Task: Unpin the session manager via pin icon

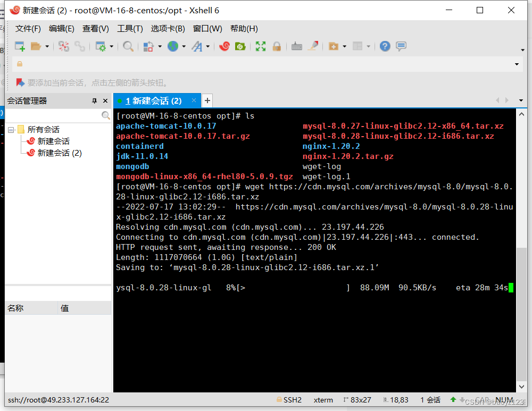Action: coord(95,100)
